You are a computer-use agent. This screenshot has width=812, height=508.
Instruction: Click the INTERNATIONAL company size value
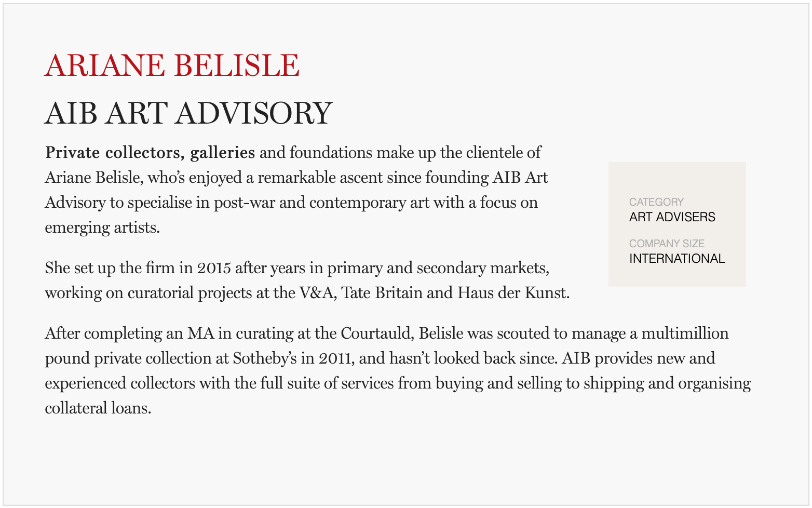677,259
